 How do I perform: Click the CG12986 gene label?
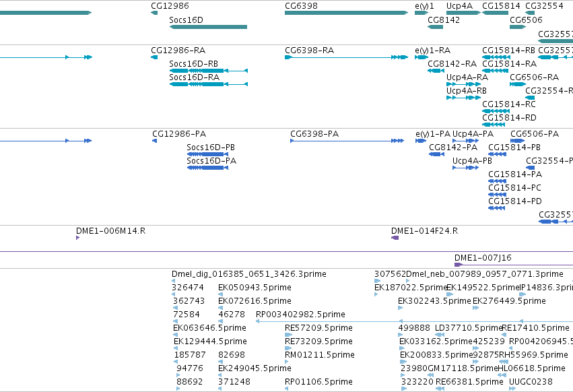(x=170, y=6)
